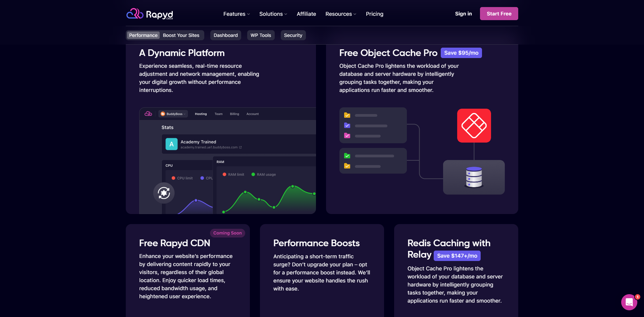Select Hosting in the dashboard preview
The height and width of the screenshot is (317, 644).
pyautogui.click(x=201, y=114)
